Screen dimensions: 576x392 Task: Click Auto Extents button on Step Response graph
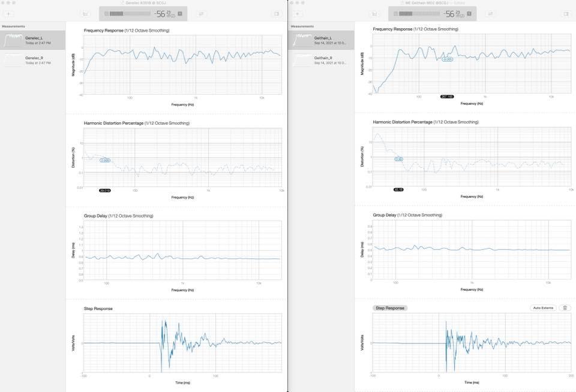543,308
